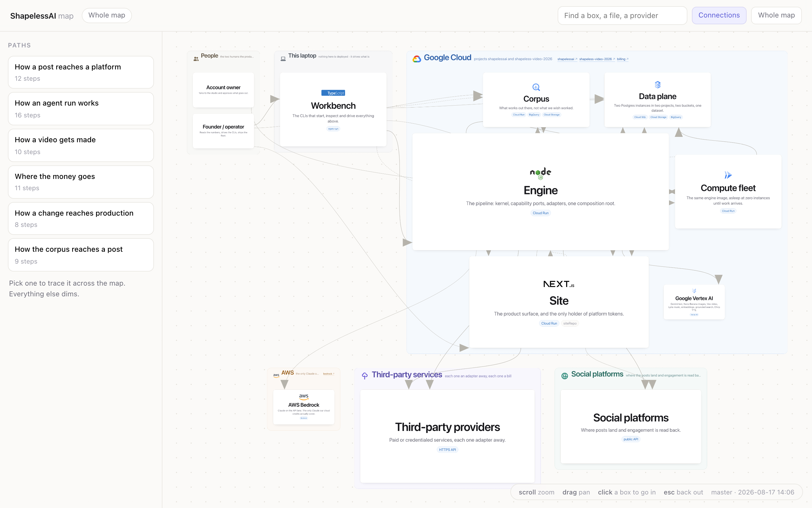
Task: Click the blue arrow icon above Compute fleet
Action: click(x=728, y=175)
